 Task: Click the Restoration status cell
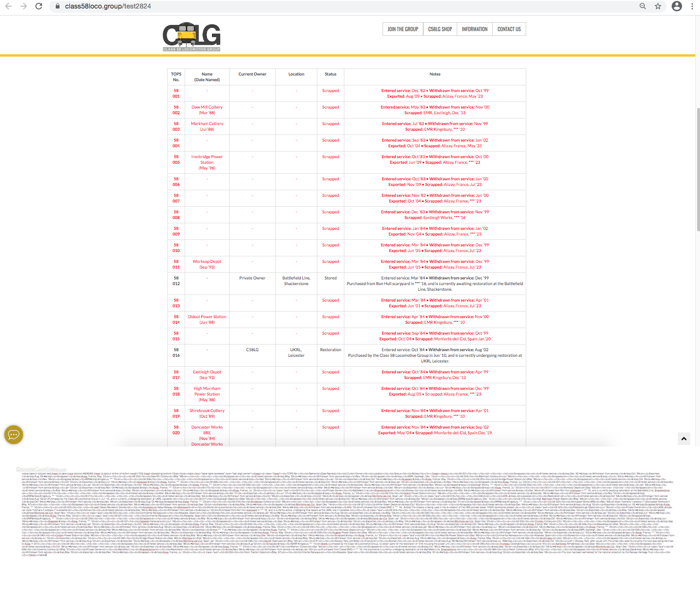pos(331,355)
